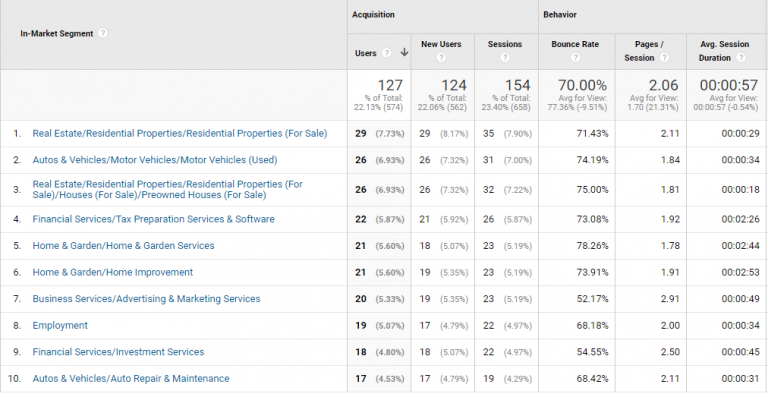Screen dimensions: 768x397
Task: Select Sessions cell 19 (4.29%)
Action: (507, 378)
